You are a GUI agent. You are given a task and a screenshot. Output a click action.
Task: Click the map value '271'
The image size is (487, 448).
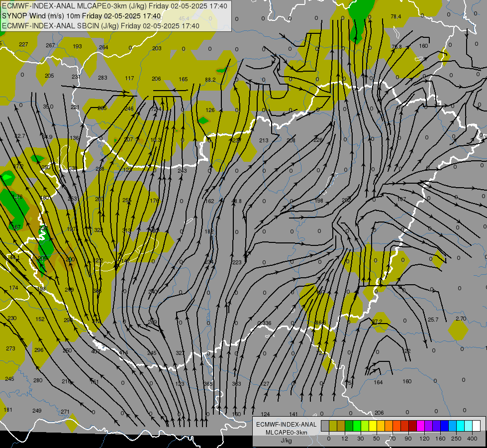point(65,412)
